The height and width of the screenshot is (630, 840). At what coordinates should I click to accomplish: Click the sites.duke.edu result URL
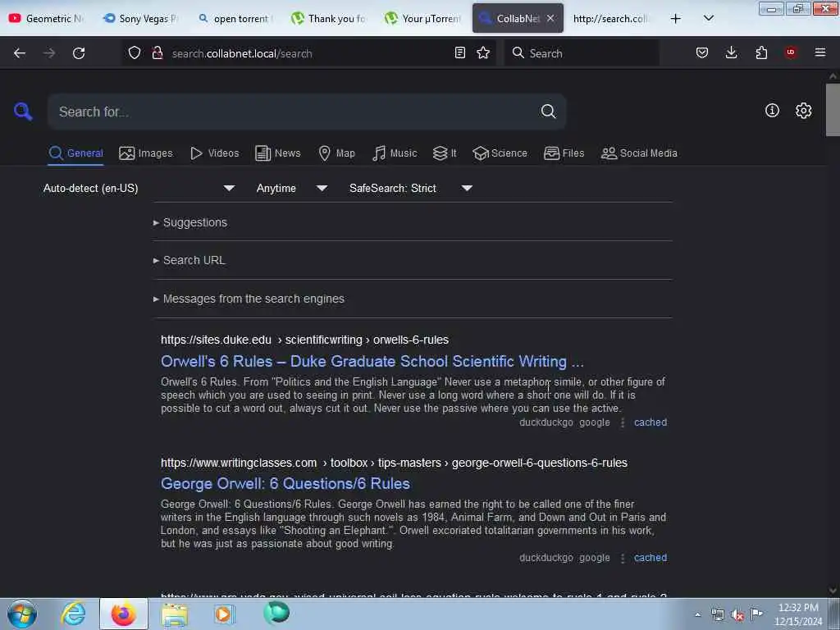[x=305, y=340]
